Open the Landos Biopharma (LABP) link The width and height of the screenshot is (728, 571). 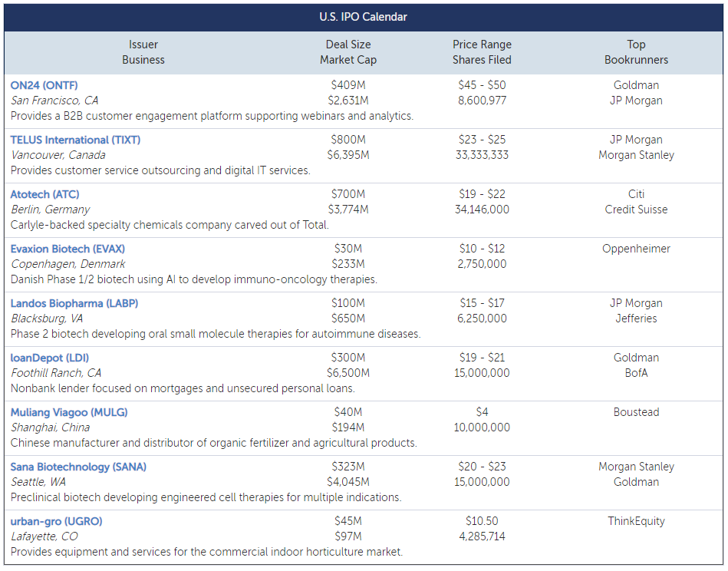(x=74, y=303)
